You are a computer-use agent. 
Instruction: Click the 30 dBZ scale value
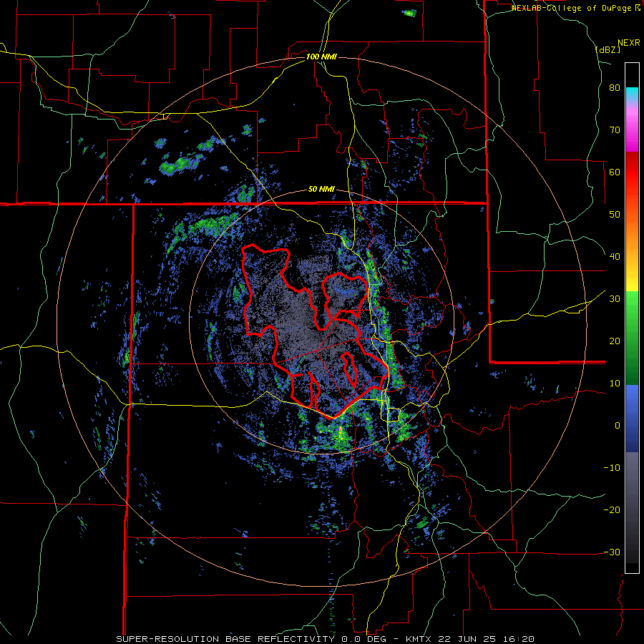click(615, 299)
